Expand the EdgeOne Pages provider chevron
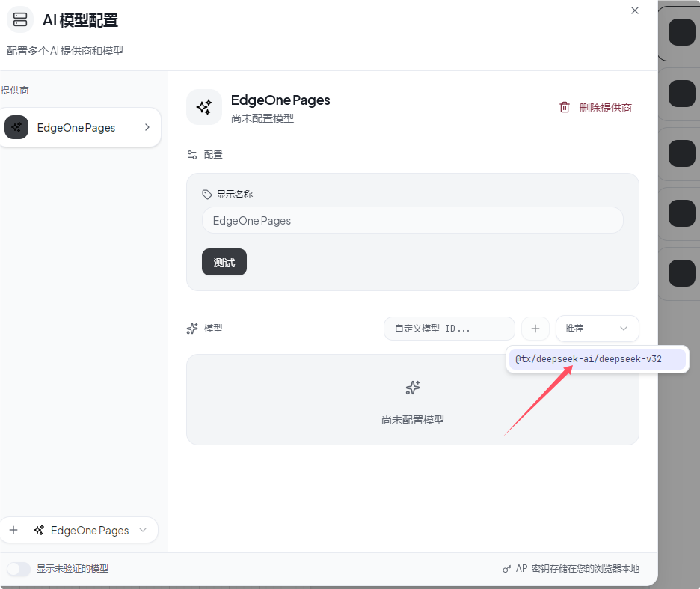Image resolution: width=700 pixels, height=589 pixels. pyautogui.click(x=147, y=127)
